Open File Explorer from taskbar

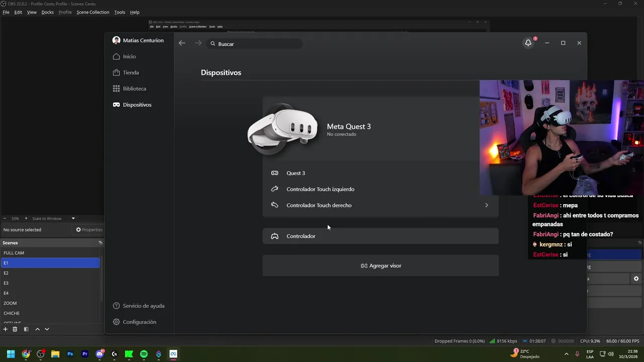click(55, 354)
